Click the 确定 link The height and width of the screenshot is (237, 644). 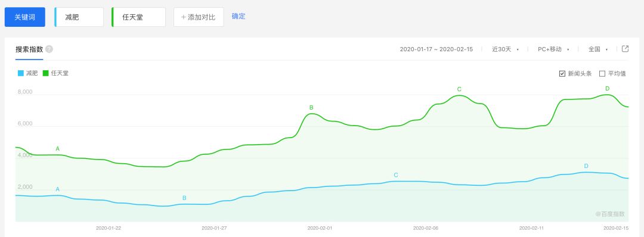(x=239, y=17)
